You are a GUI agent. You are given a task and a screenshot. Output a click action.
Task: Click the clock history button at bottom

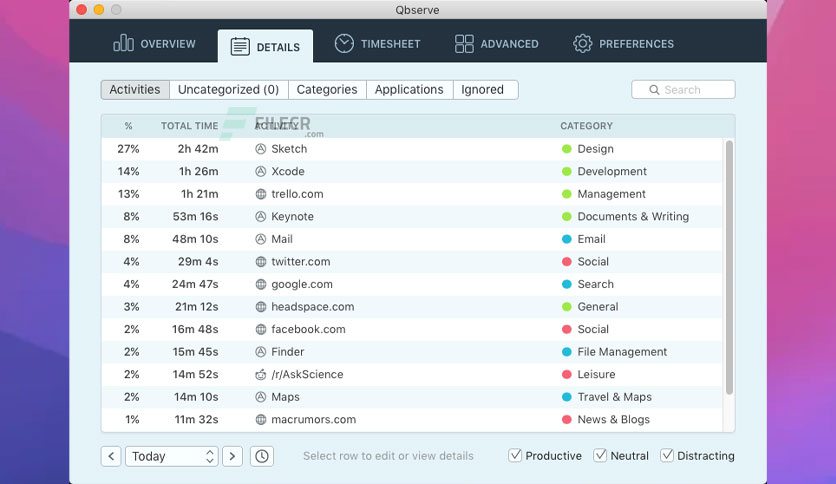coord(262,456)
